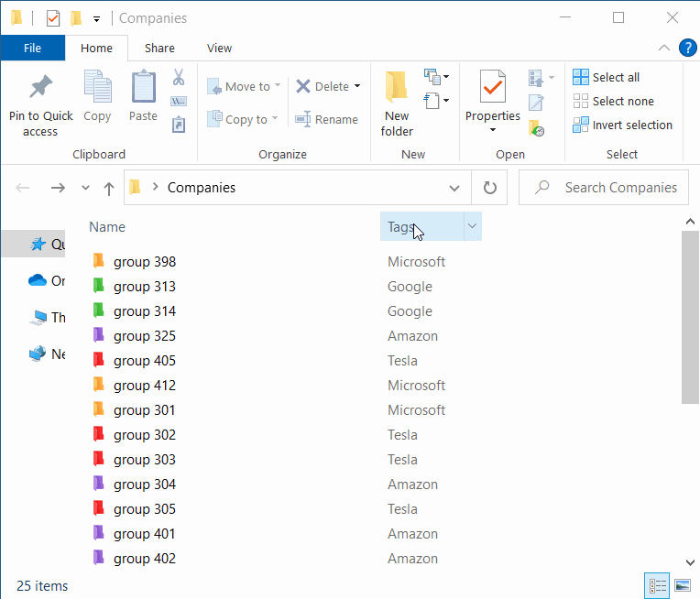
Task: Click Companies in the address bar
Action: 202,188
